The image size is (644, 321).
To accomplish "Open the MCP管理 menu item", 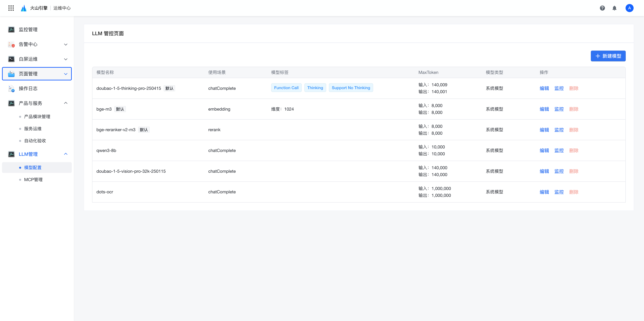I will tap(33, 180).
